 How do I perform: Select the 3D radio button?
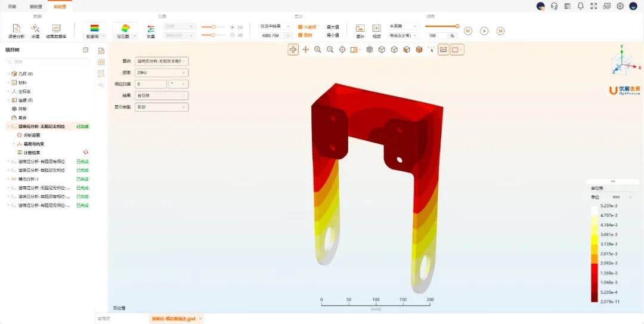click(x=233, y=35)
